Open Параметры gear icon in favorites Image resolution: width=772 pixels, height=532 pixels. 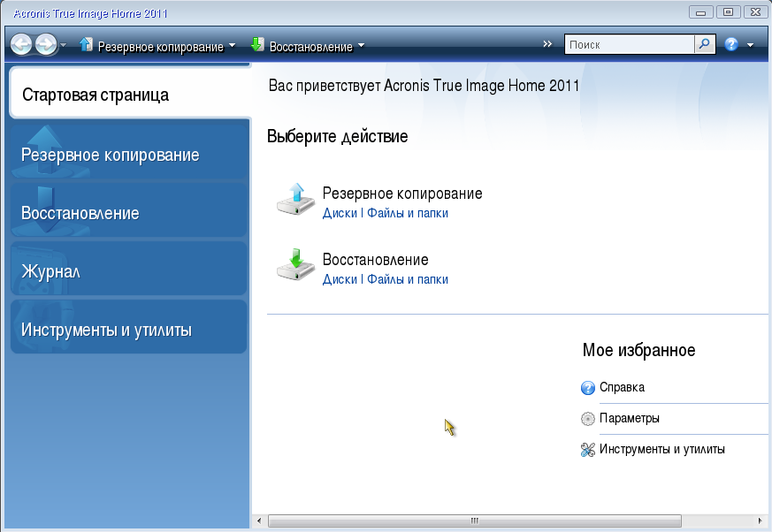tap(588, 419)
